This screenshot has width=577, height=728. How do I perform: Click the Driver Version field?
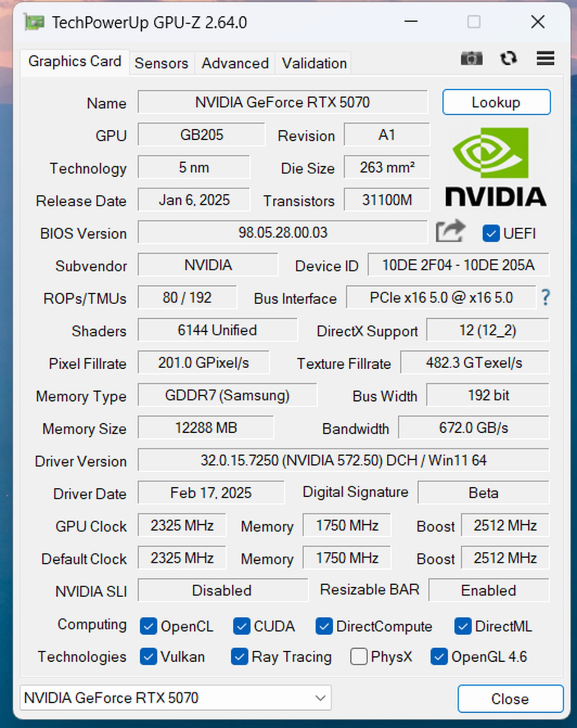pyautogui.click(x=344, y=460)
